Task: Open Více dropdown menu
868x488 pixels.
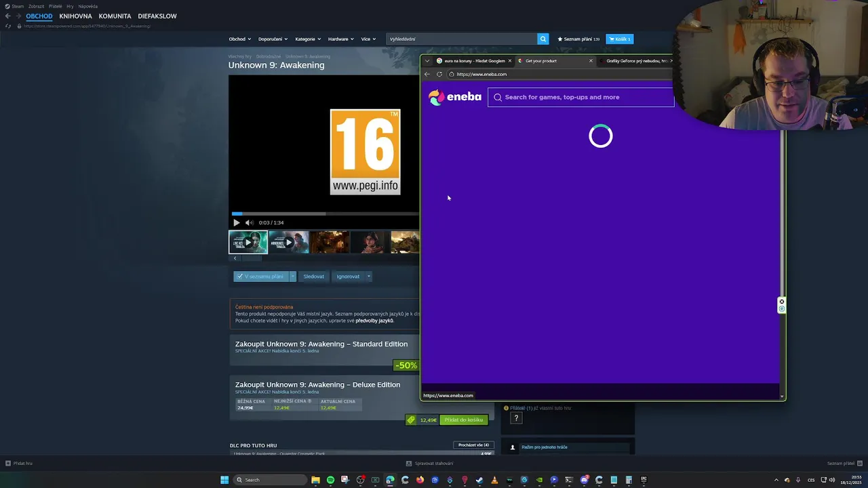Action: (x=368, y=39)
